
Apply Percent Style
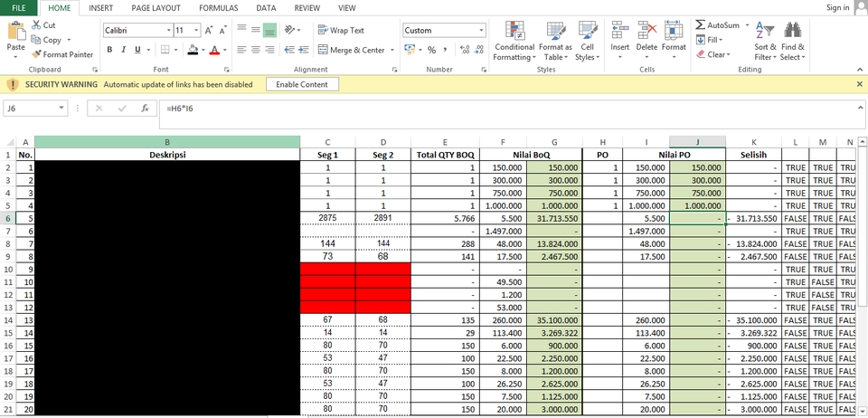pyautogui.click(x=431, y=50)
